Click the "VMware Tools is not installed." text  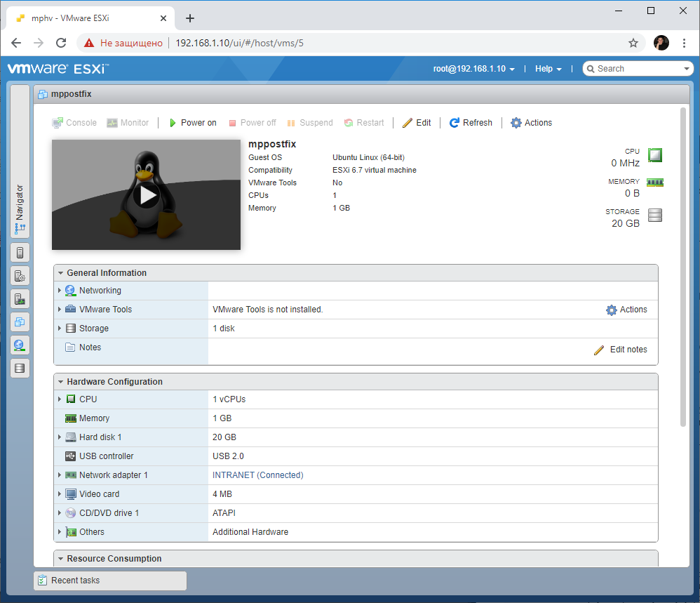tap(267, 310)
